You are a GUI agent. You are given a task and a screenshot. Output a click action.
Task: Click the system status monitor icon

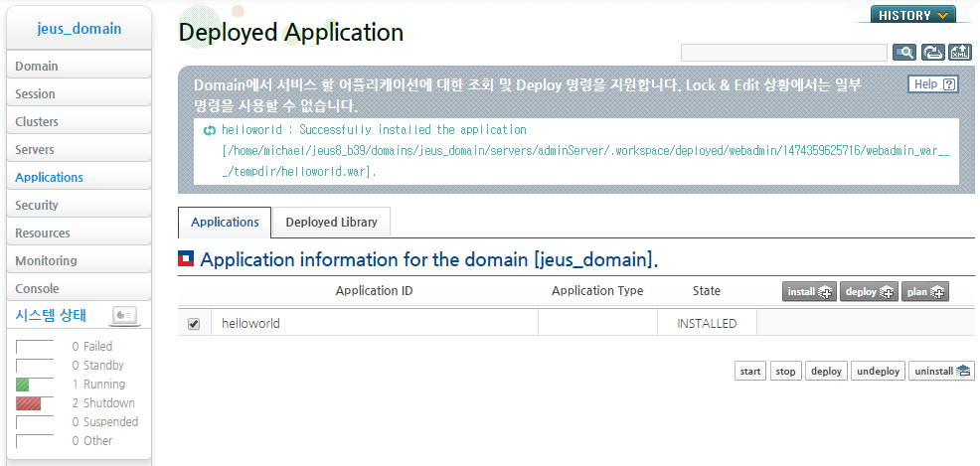[125, 316]
